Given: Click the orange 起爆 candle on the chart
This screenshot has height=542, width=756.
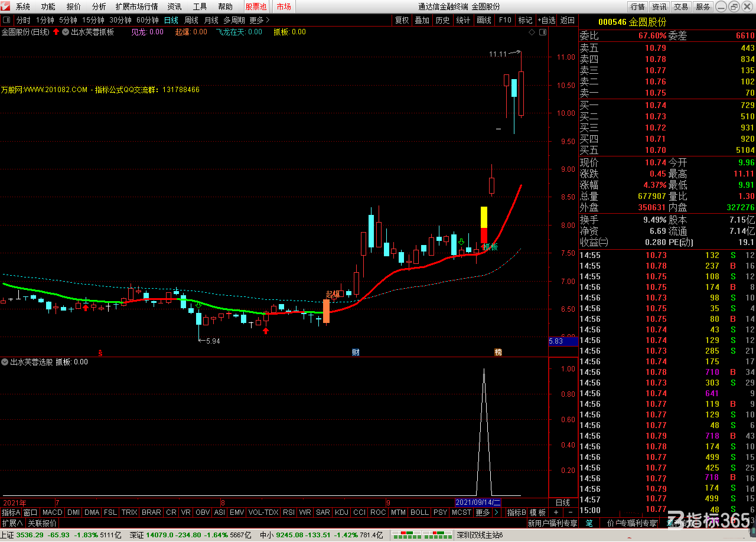Looking at the screenshot, I should (326, 311).
